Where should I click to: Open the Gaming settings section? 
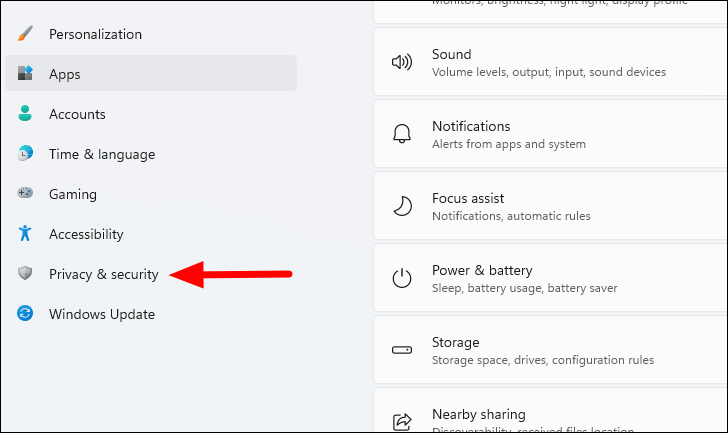pos(73,194)
